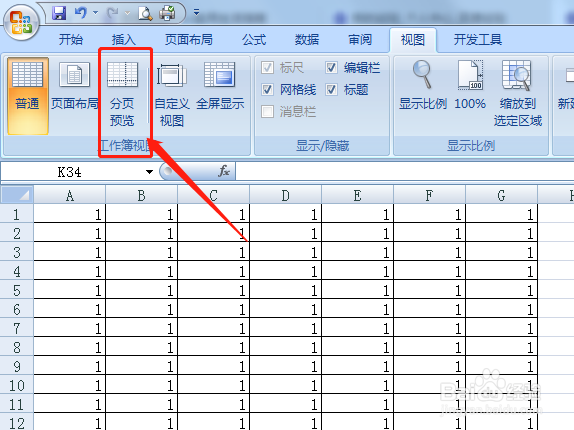Set zoom to 100% with the 100% button
Image resolution: width=574 pixels, height=430 pixels.
coord(470,86)
